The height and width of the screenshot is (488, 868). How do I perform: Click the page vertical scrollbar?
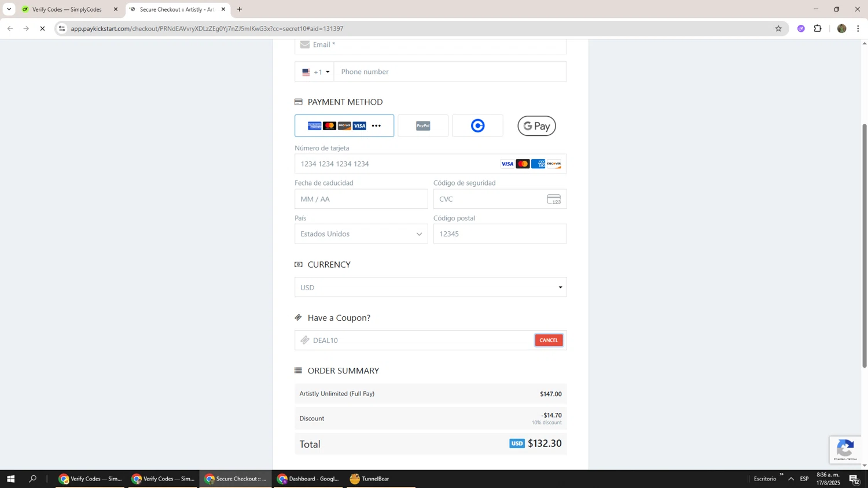865,246
